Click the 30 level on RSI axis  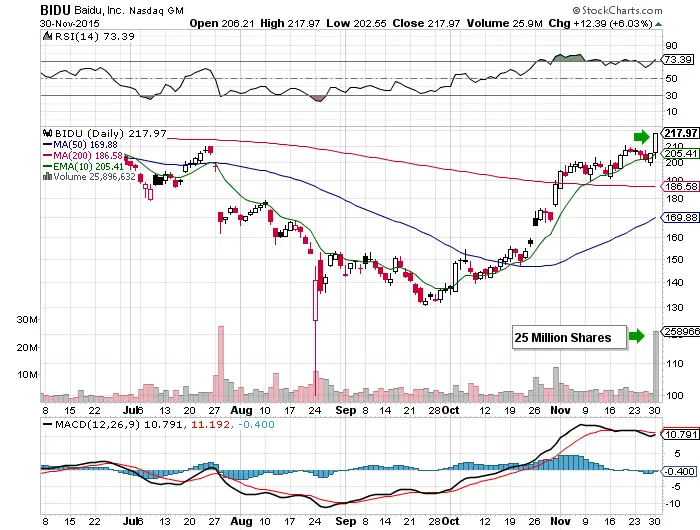click(671, 96)
